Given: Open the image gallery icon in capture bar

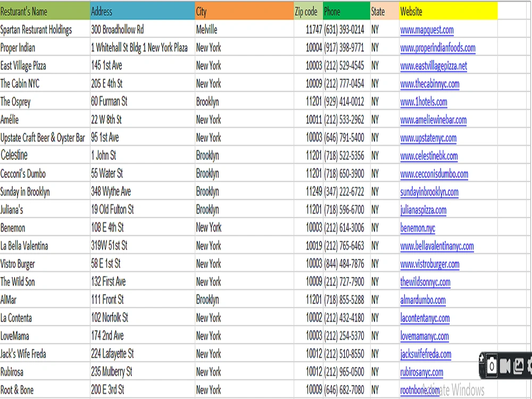Looking at the screenshot, I should point(518,366).
